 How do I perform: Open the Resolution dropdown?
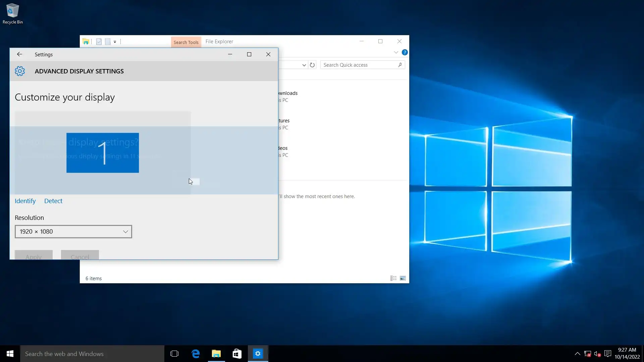(73, 232)
